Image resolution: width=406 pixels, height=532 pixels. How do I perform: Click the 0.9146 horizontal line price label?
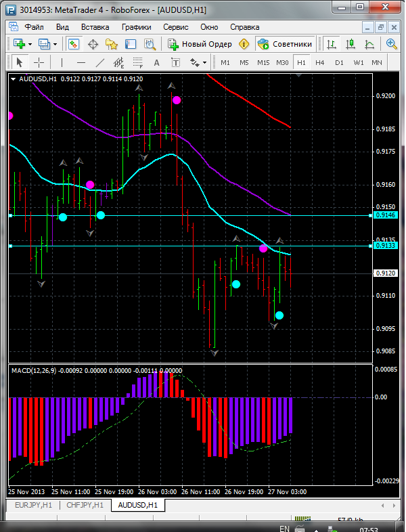386,215
